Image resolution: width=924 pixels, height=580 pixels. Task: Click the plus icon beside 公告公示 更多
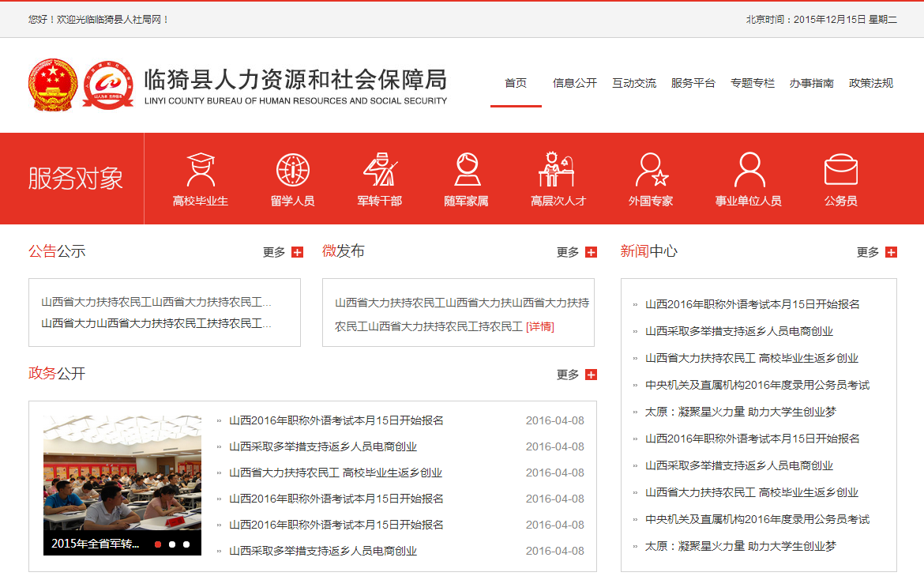[x=297, y=252]
